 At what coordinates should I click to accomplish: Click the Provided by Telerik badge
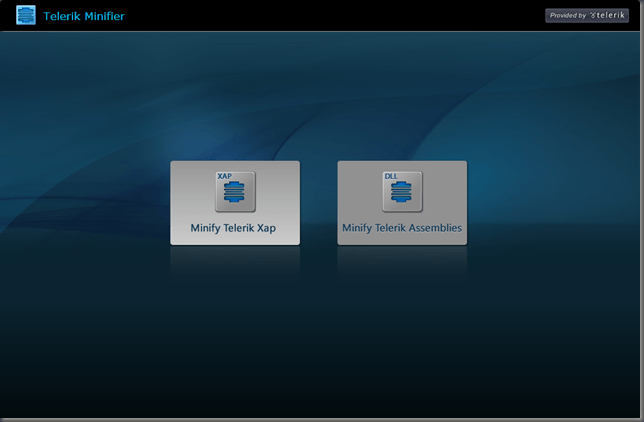click(x=587, y=15)
